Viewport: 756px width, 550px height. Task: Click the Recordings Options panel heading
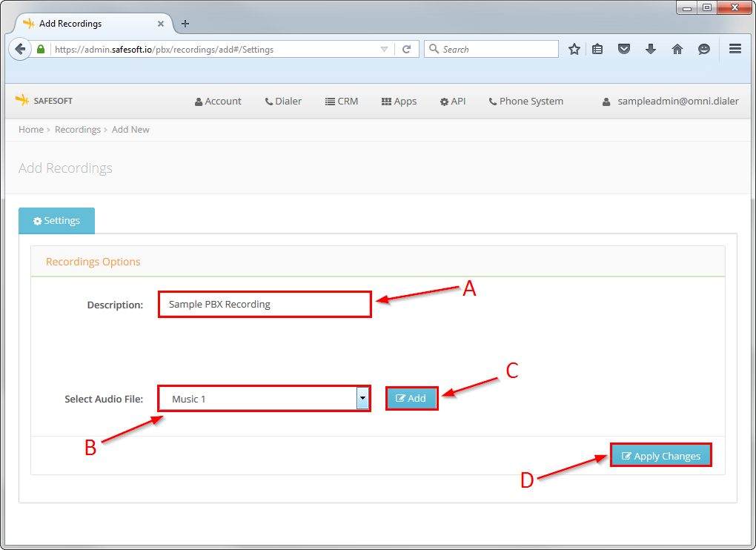93,262
